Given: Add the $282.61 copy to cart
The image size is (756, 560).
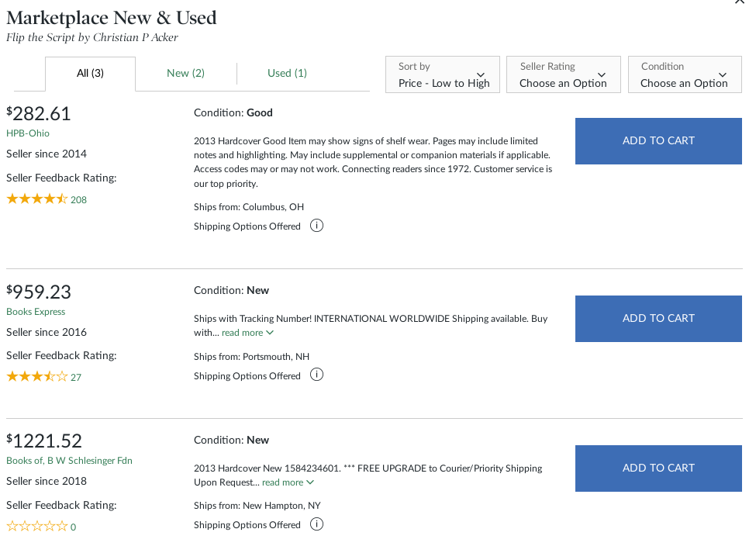Looking at the screenshot, I should pos(658,140).
